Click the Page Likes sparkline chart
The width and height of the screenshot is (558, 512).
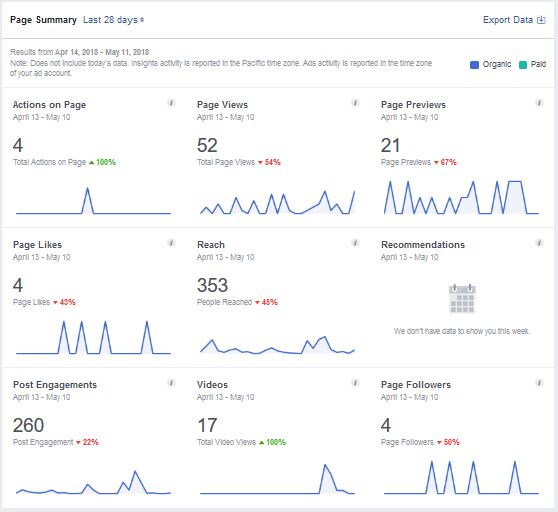(93, 338)
